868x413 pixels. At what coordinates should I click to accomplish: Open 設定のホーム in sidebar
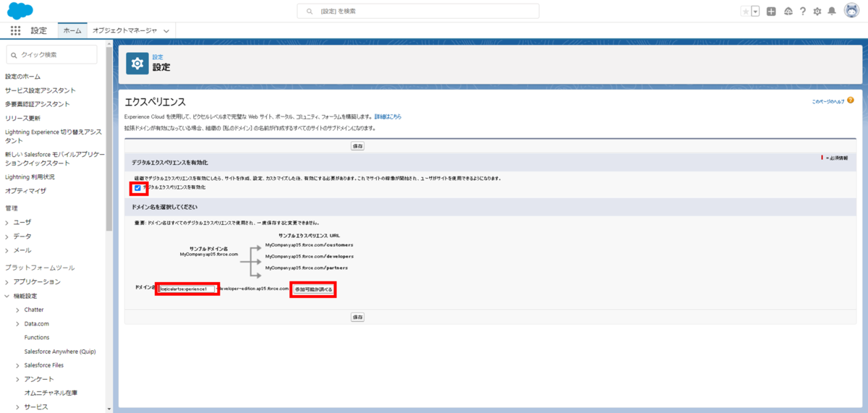tap(23, 77)
